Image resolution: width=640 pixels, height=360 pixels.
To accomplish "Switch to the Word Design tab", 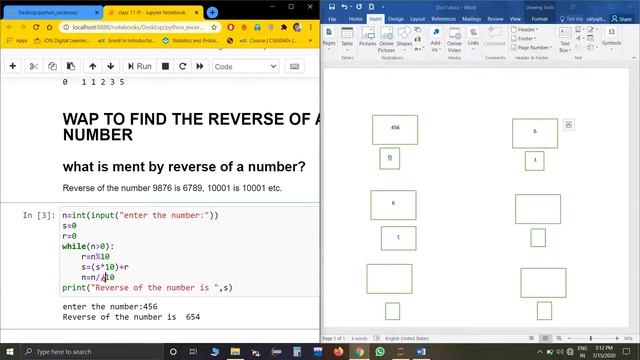I will point(396,19).
